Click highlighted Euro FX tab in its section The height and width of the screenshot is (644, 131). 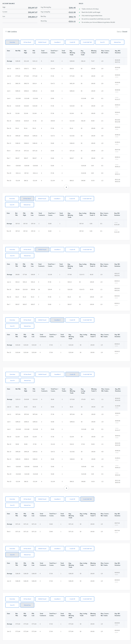(12, 555)
